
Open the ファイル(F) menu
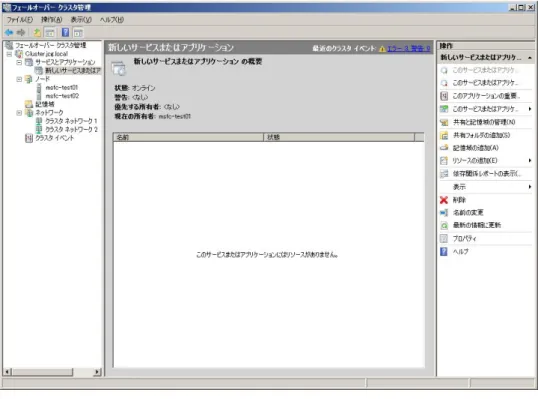point(20,20)
